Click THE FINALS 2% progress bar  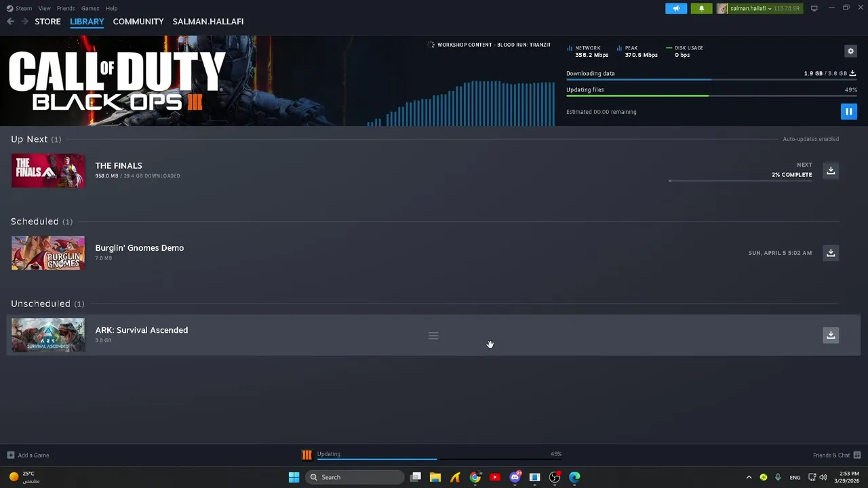pyautogui.click(x=740, y=181)
